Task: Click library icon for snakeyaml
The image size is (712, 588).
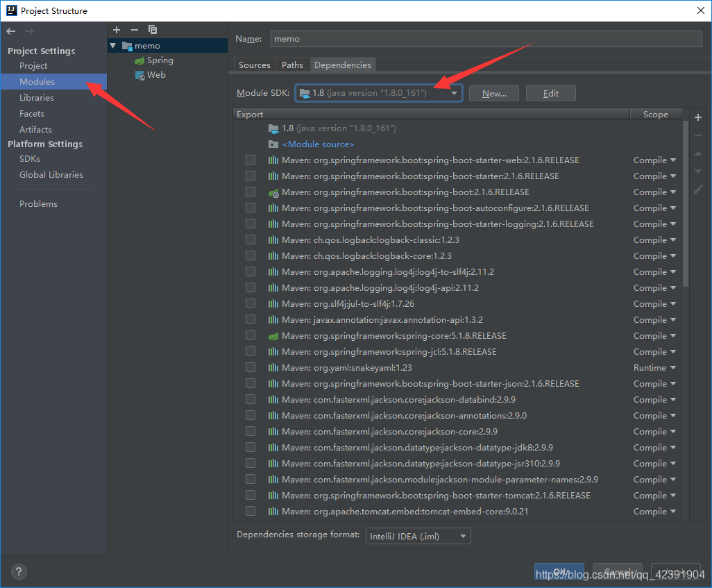Action: coord(273,368)
